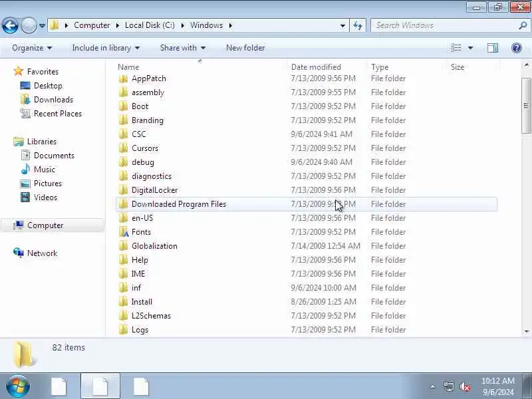Viewport: 532px width, 399px height.
Task: Open the view options dropdown arrow
Action: [471, 48]
